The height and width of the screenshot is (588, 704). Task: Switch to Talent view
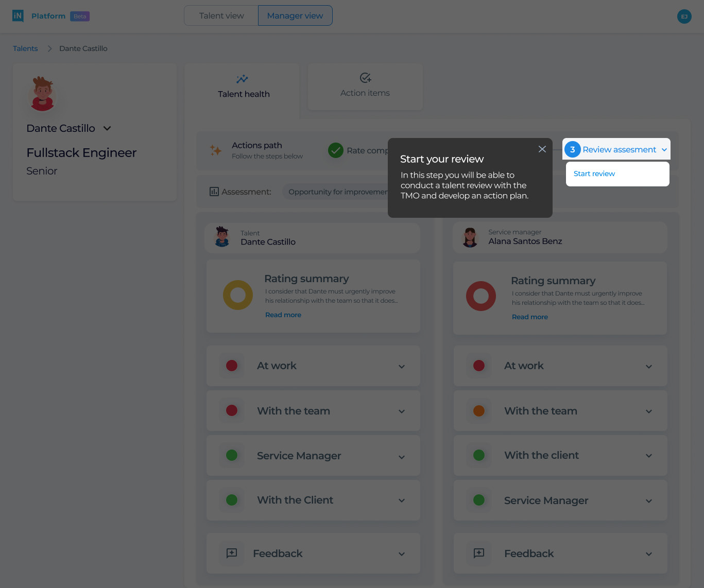tap(221, 15)
